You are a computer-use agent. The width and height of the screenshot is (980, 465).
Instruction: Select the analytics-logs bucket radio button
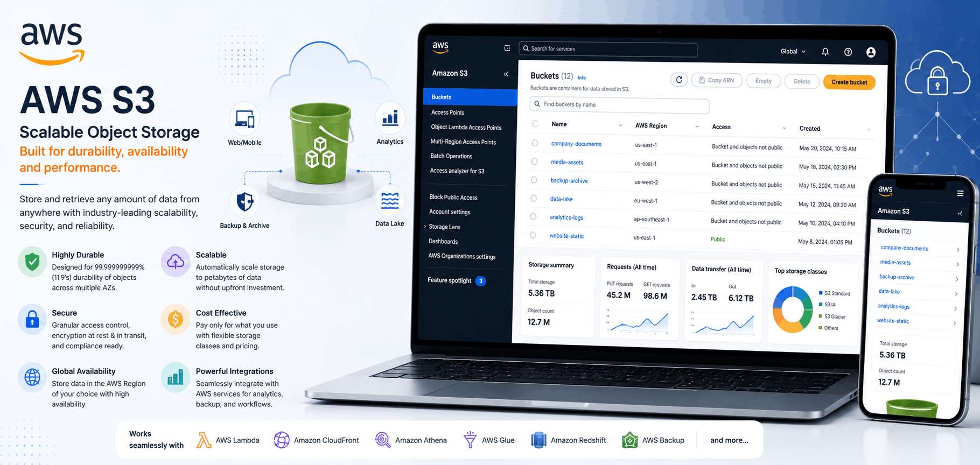click(533, 216)
